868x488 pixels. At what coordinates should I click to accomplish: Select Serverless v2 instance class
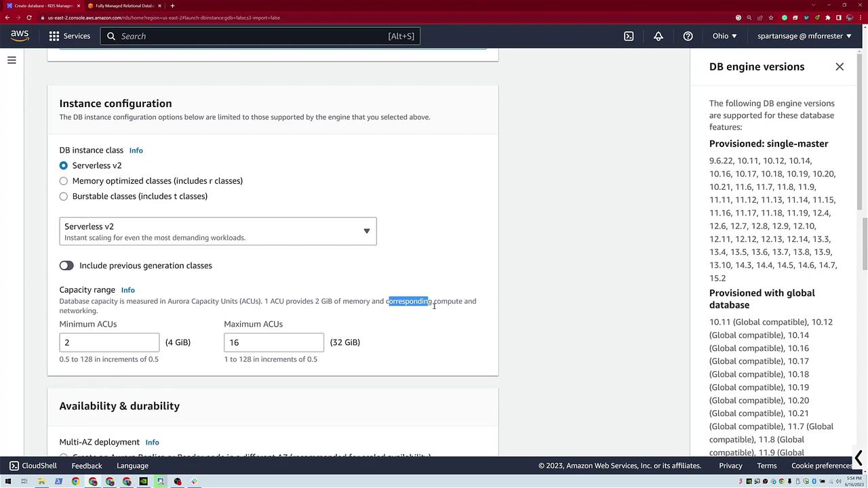(63, 165)
